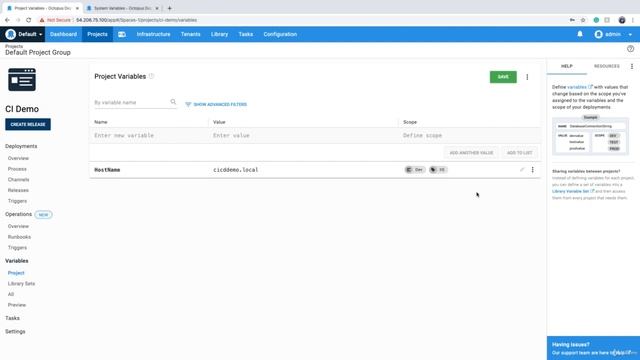Click the Enter value field
This screenshot has height=360, width=640.
[303, 135]
